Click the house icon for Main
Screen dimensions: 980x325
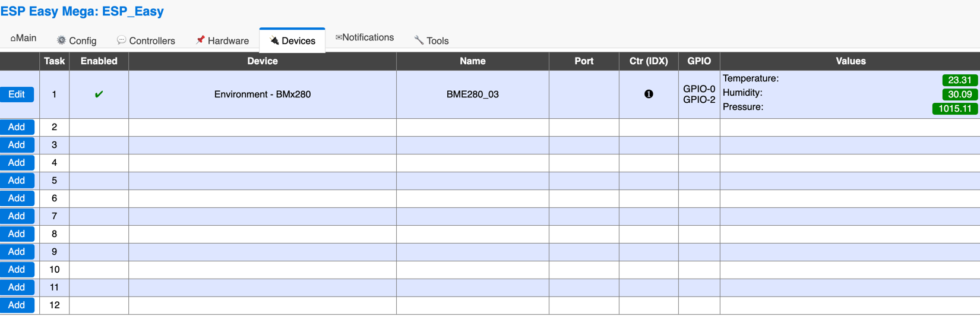(x=13, y=38)
